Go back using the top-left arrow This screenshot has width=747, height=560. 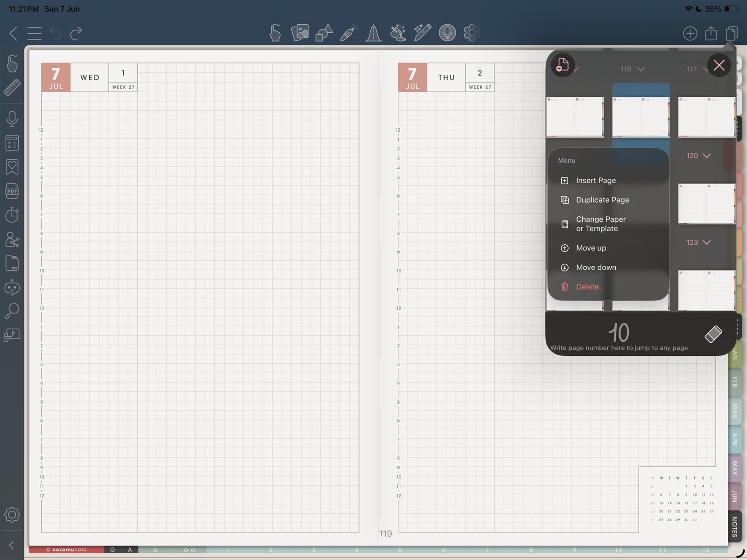click(13, 33)
